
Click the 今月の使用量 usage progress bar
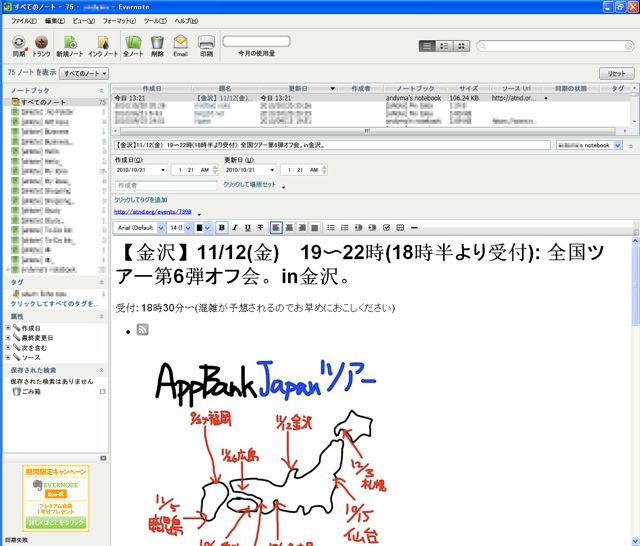256,41
